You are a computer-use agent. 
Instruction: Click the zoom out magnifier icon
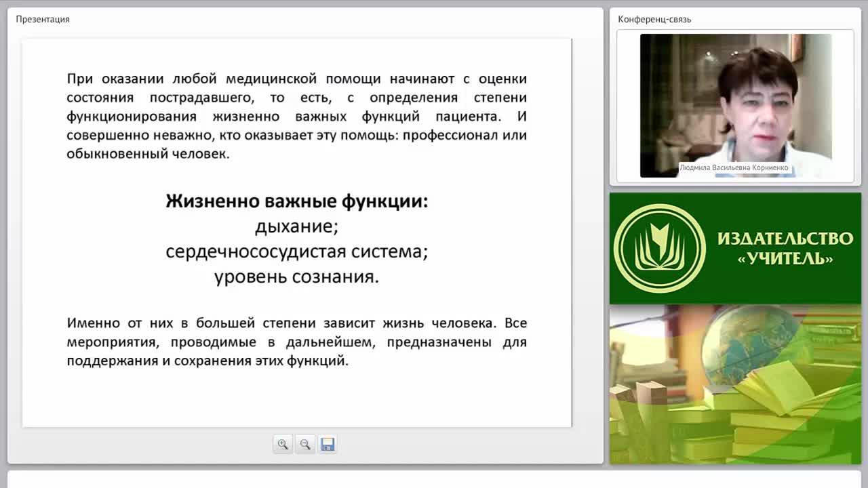pyautogui.click(x=305, y=445)
